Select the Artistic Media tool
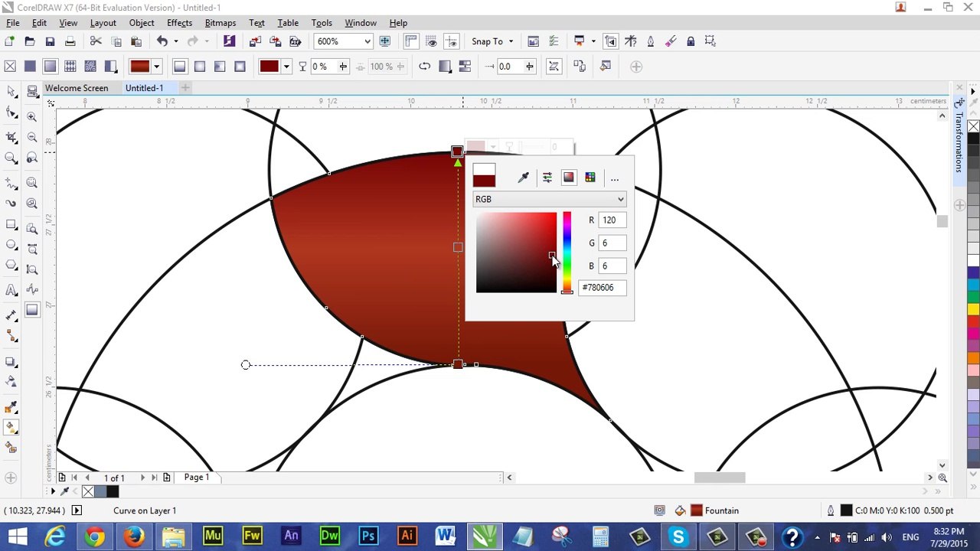Image resolution: width=980 pixels, height=551 pixels. (x=11, y=204)
